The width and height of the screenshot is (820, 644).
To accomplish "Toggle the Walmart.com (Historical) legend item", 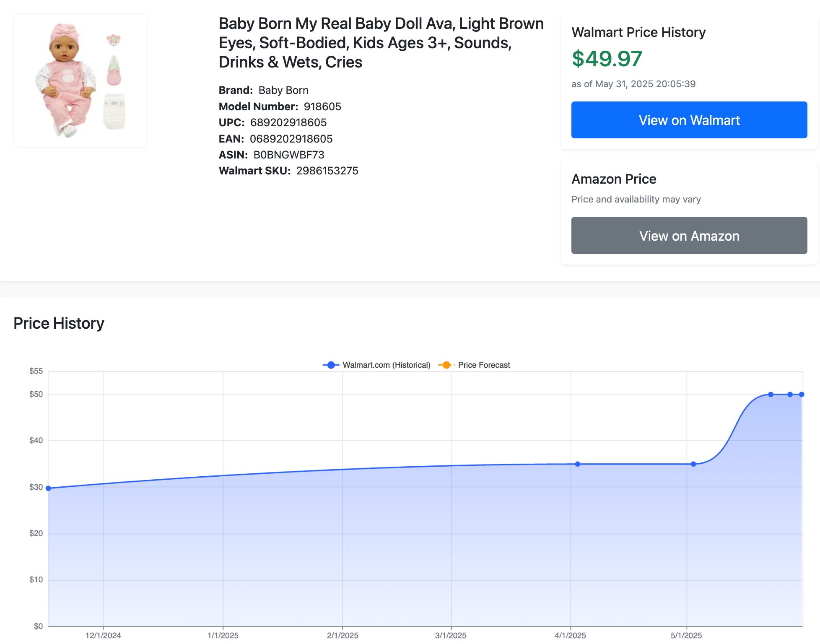I will coord(376,365).
